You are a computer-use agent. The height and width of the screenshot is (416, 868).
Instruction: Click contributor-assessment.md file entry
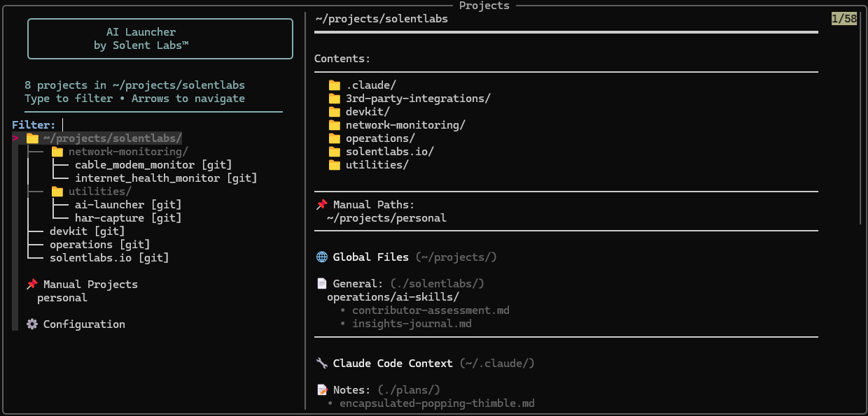point(430,310)
